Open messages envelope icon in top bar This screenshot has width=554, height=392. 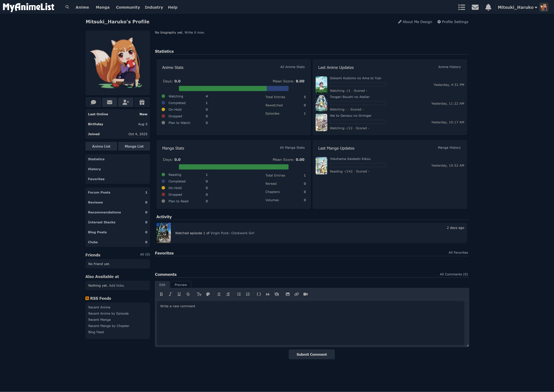pyautogui.click(x=475, y=7)
